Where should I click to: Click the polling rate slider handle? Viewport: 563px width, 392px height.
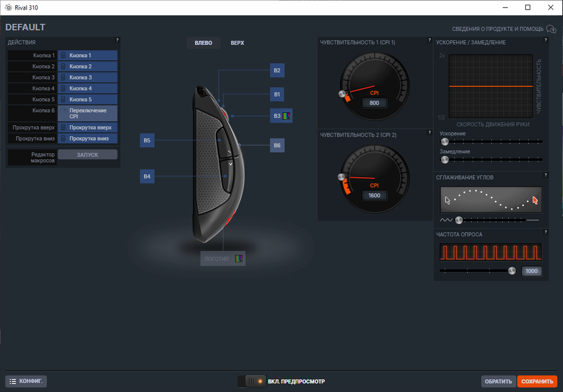pyautogui.click(x=512, y=271)
